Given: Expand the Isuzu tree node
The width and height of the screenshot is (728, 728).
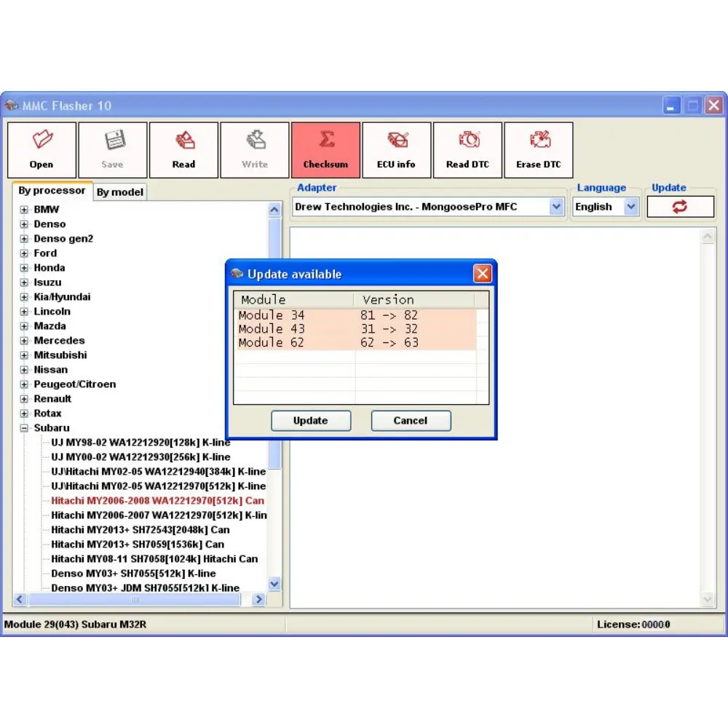Looking at the screenshot, I should pos(24,282).
